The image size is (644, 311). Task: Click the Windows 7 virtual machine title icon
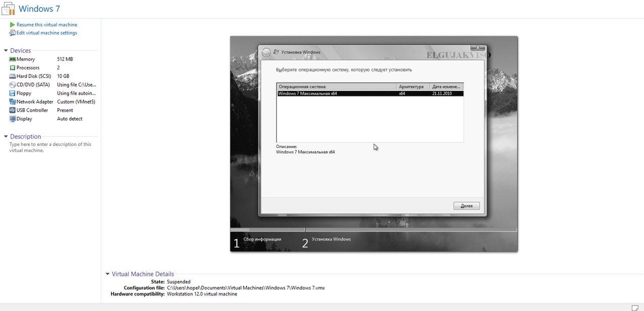point(8,9)
